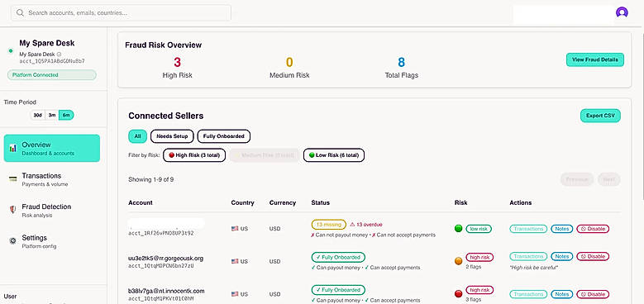The width and height of the screenshot is (644, 304).
Task: Select the 30d time period
Action: tap(38, 116)
